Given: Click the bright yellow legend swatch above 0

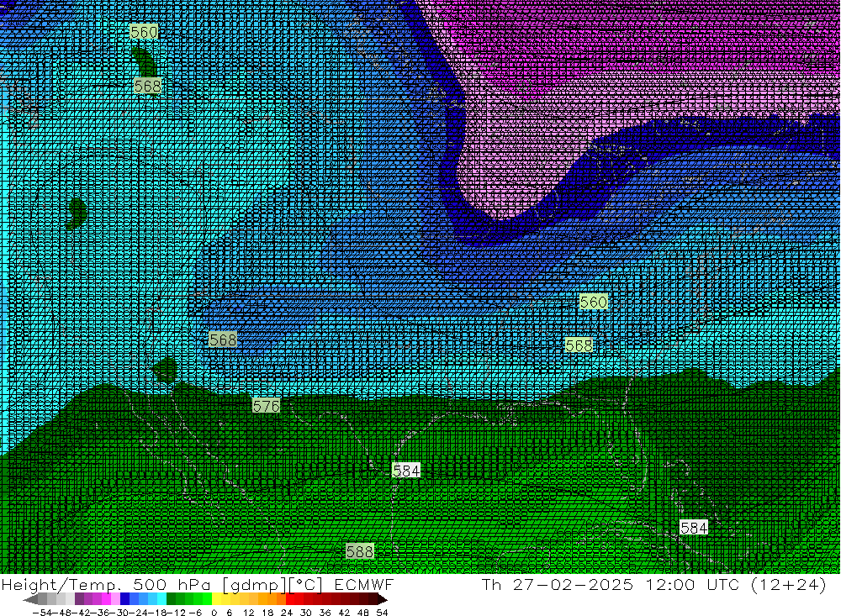Looking at the screenshot, I should [217, 599].
